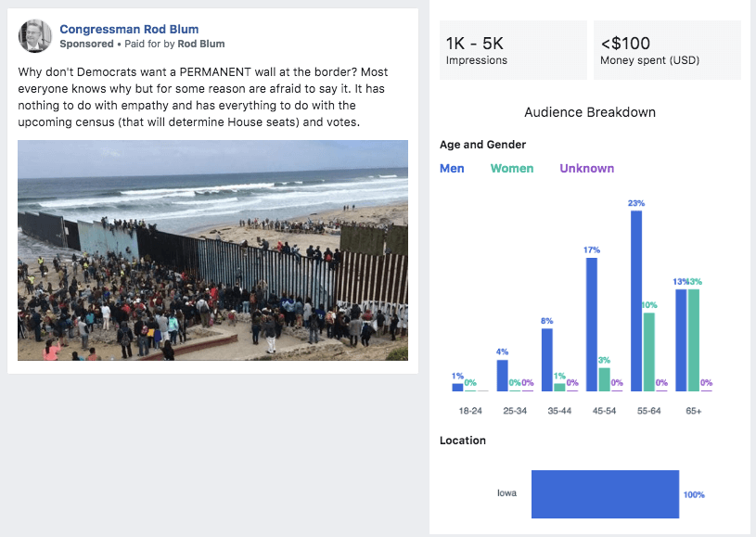Screen dimensions: 756x537
Task: Click Congressman Rod Blum profile picture
Action: pos(35,36)
